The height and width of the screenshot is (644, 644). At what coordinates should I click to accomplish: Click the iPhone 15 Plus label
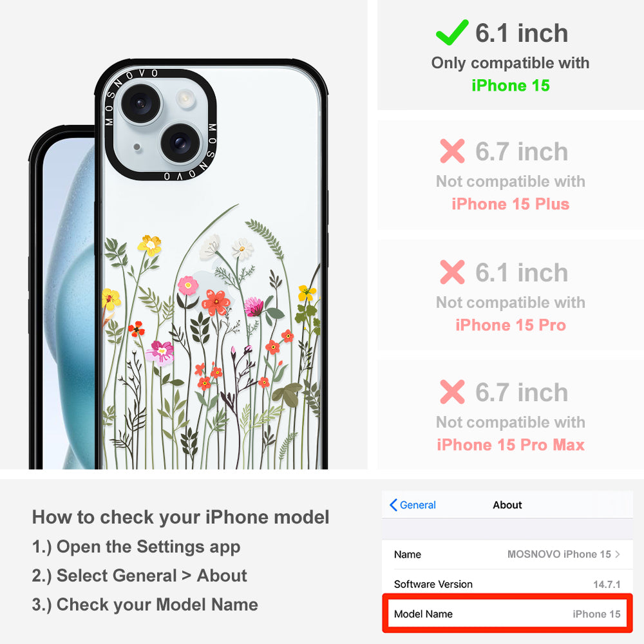click(511, 204)
